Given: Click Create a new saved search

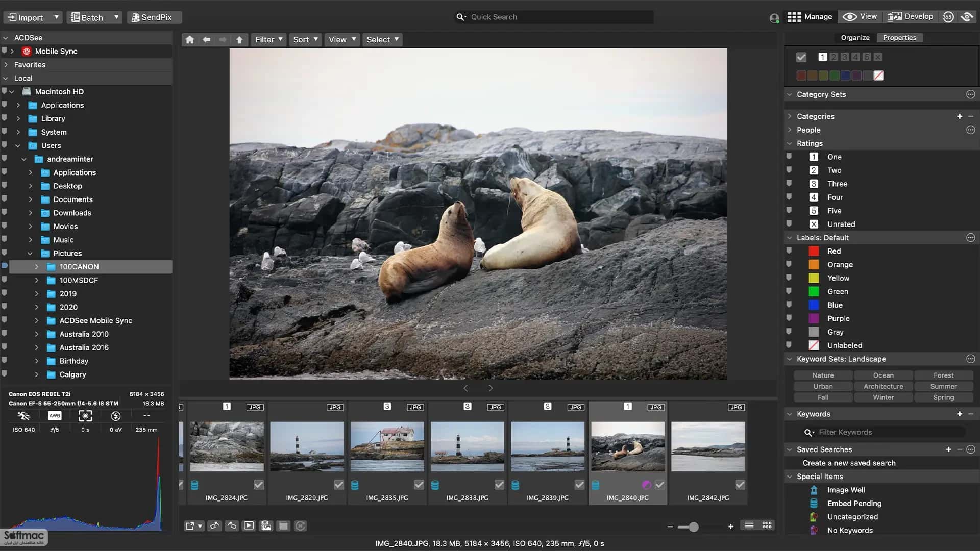Looking at the screenshot, I should [x=849, y=463].
